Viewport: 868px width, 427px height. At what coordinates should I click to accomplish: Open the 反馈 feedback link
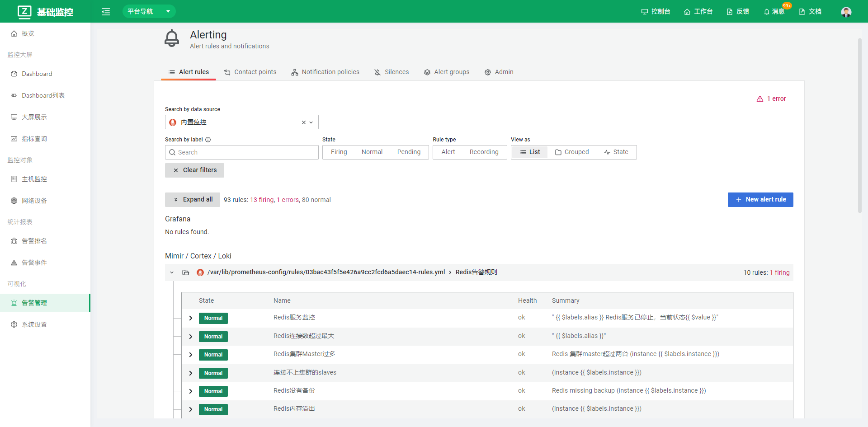[x=738, y=12]
